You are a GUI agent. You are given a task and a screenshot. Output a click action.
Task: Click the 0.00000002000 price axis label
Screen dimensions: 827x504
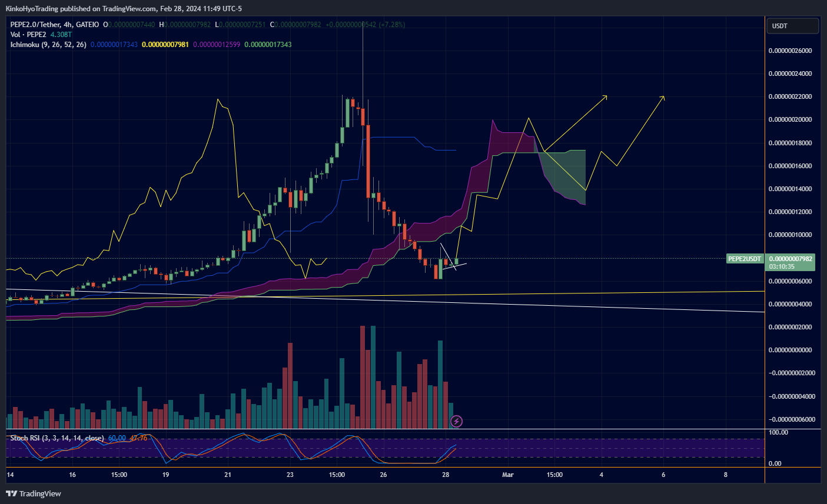[x=791, y=327]
